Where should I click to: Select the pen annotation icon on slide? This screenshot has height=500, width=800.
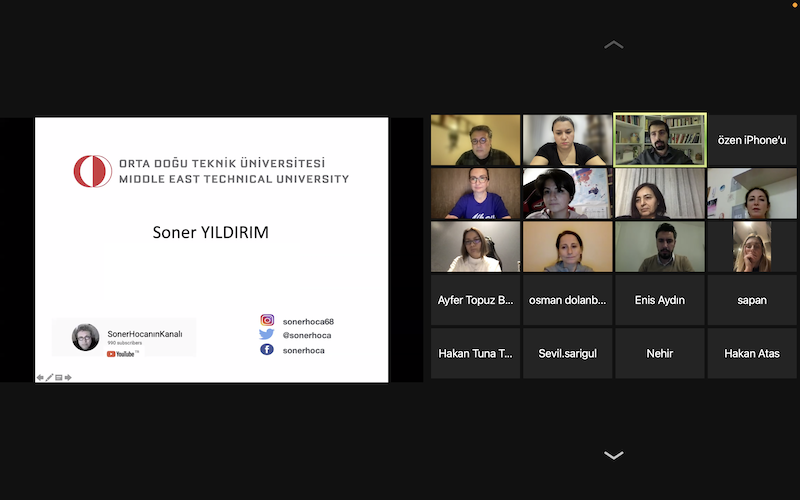coord(50,377)
